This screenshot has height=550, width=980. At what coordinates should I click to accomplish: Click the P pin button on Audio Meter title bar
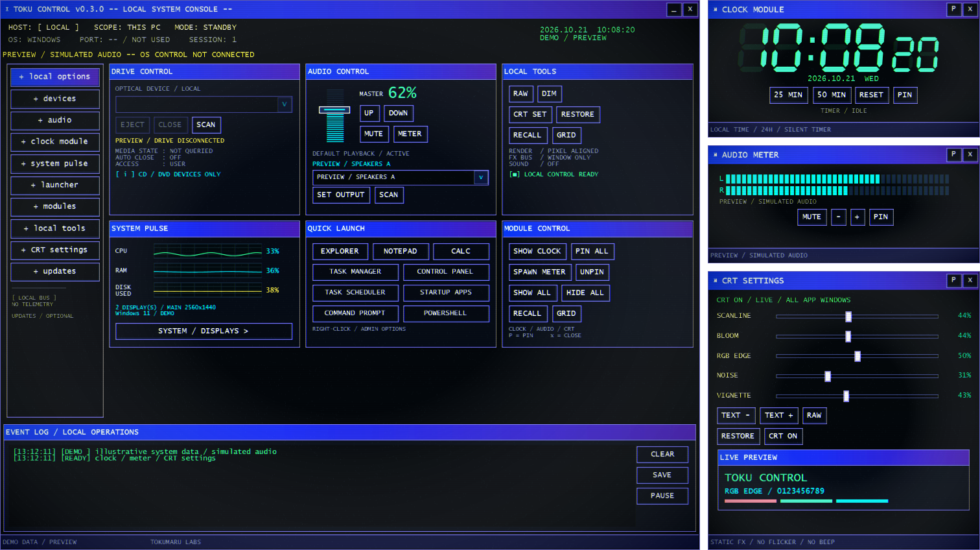point(953,154)
